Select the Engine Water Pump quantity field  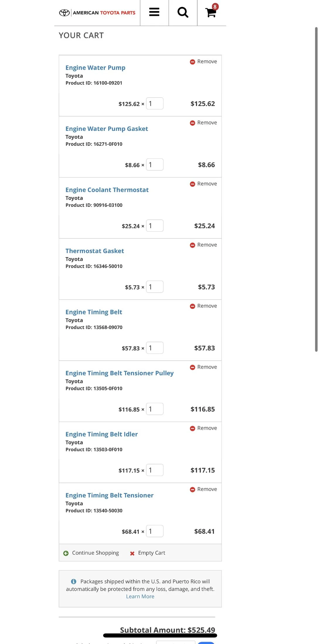155,104
